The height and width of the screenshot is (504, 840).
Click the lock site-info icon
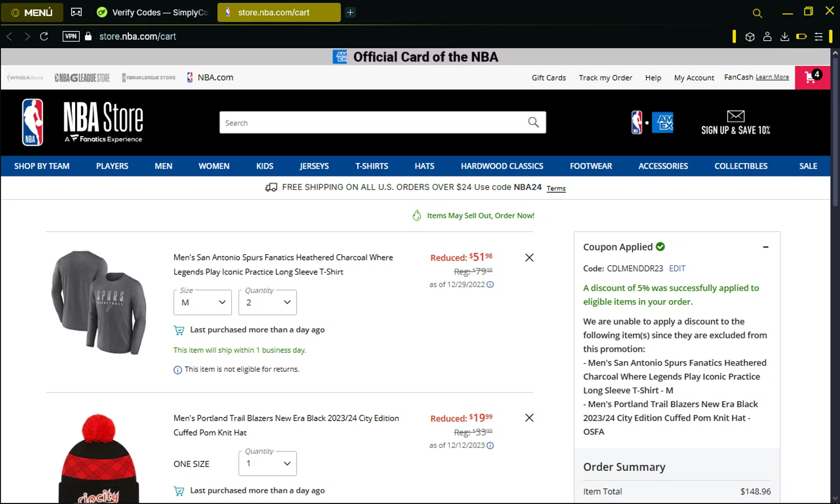tap(88, 36)
